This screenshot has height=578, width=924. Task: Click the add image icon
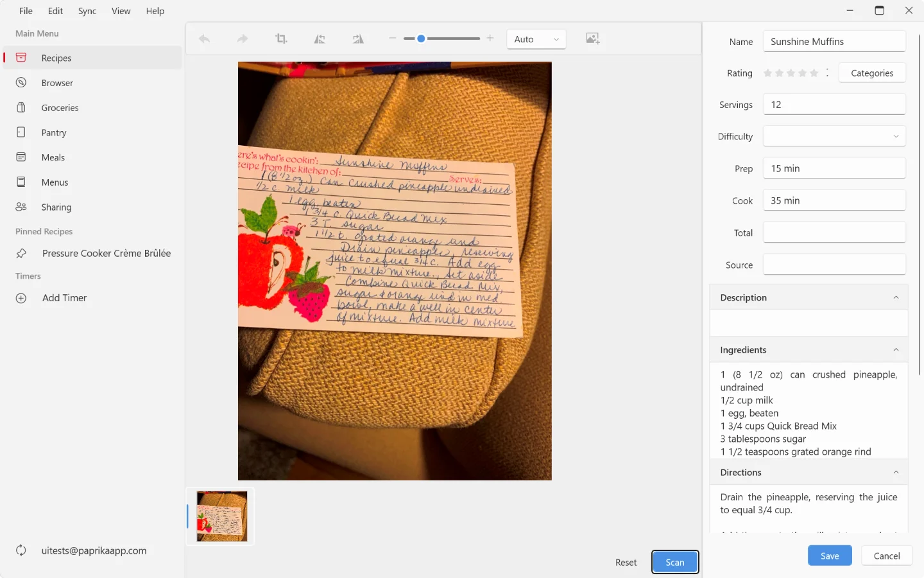click(x=593, y=39)
